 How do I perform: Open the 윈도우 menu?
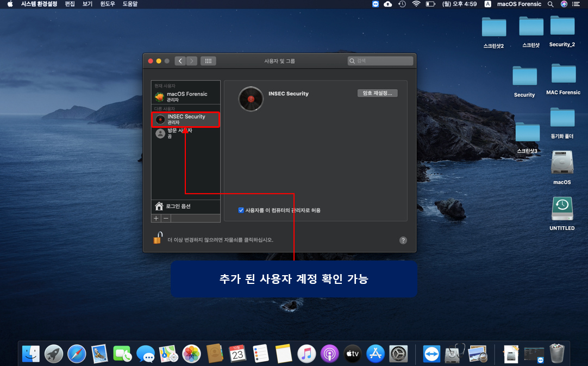coord(106,4)
